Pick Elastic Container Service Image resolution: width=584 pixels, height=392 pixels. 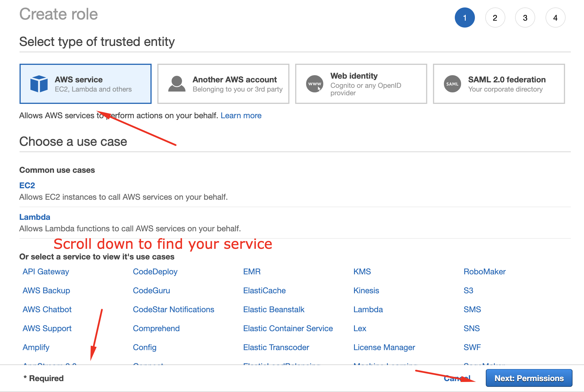click(x=288, y=328)
